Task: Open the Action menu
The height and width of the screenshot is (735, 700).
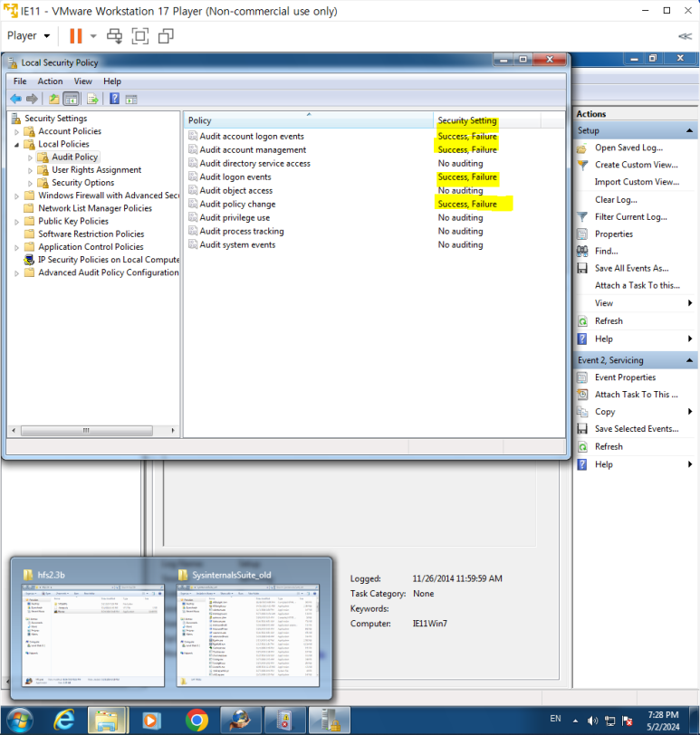Action: click(50, 81)
